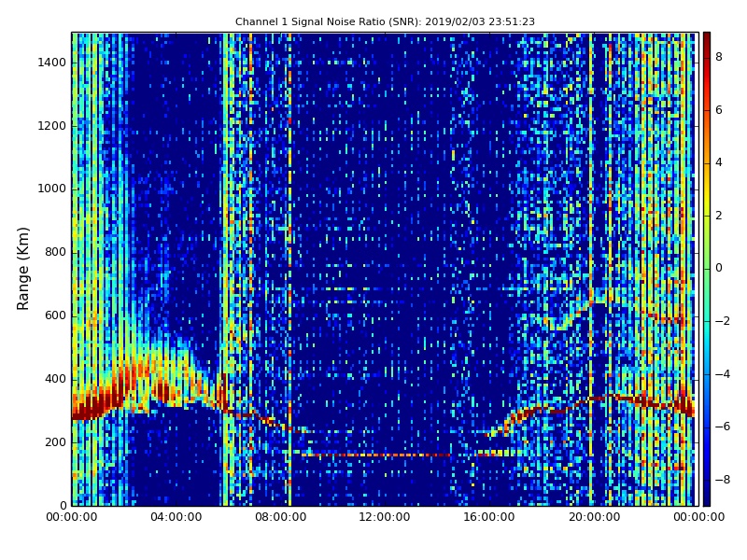Click the colorbar label −8
Viewport: 747px width, 560px height.
pyautogui.click(x=723, y=480)
